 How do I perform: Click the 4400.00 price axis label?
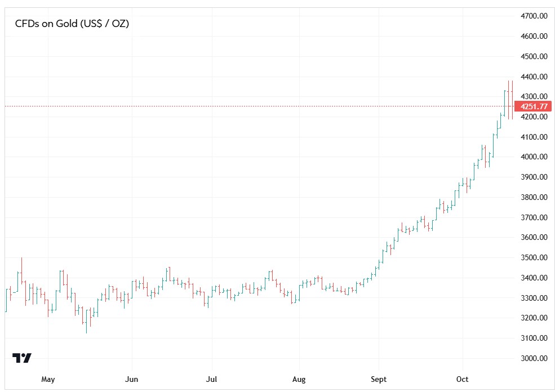point(533,77)
